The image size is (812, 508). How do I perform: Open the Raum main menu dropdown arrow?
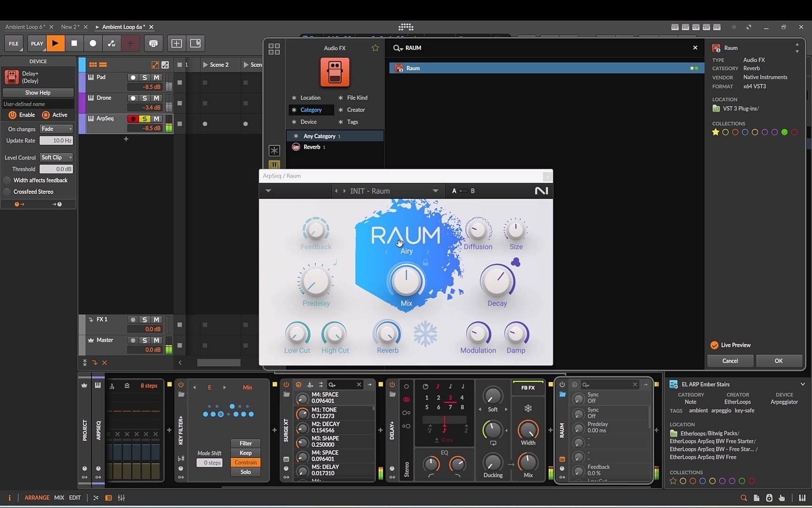(268, 191)
